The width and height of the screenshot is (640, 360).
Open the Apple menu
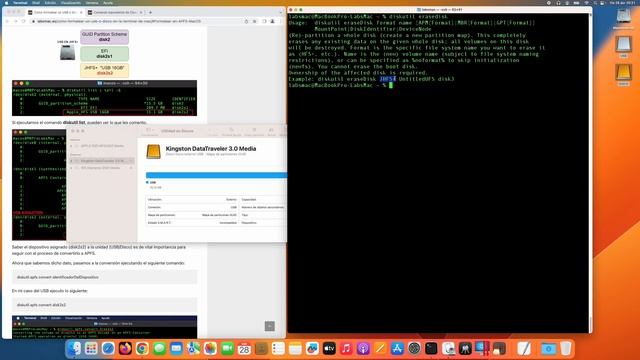[6, 2]
